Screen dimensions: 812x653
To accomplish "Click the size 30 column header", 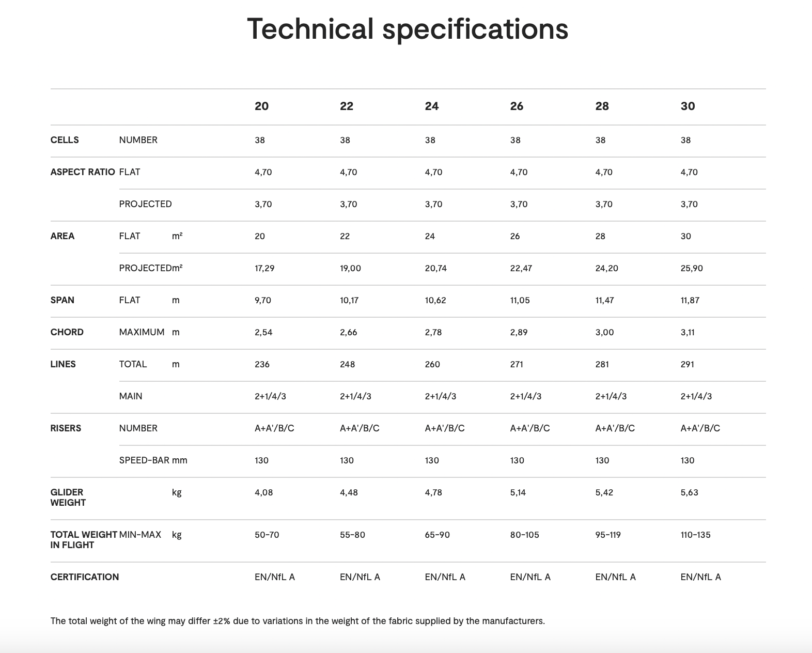I will 688,106.
